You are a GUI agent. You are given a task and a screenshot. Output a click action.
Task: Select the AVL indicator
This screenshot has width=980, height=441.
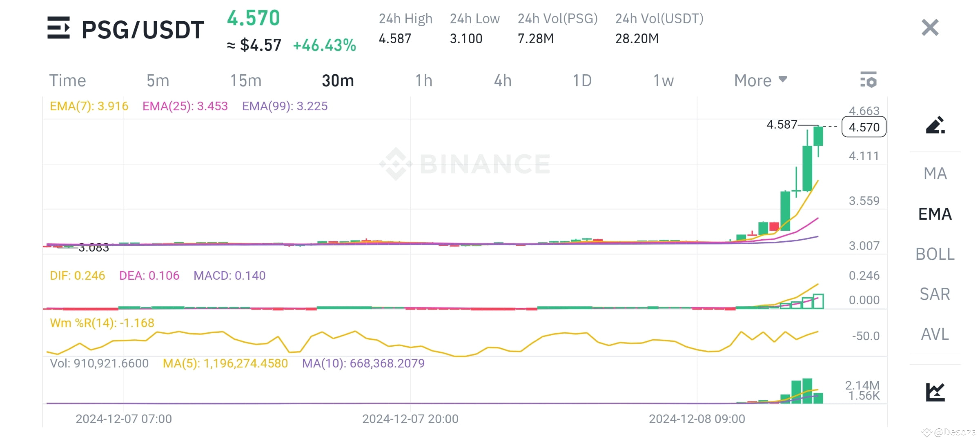pyautogui.click(x=935, y=334)
